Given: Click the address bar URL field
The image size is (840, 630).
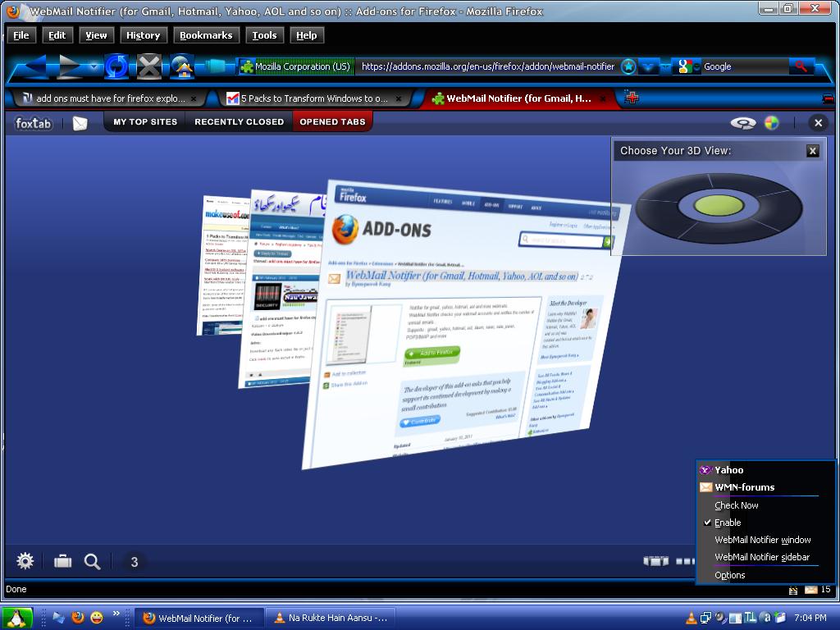Looking at the screenshot, I should pos(487,66).
